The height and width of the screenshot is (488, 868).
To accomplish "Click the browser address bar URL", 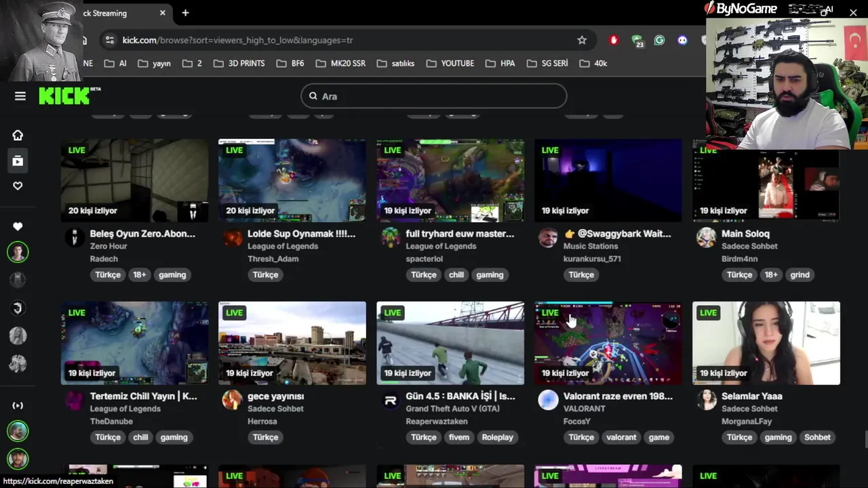I will coord(237,40).
